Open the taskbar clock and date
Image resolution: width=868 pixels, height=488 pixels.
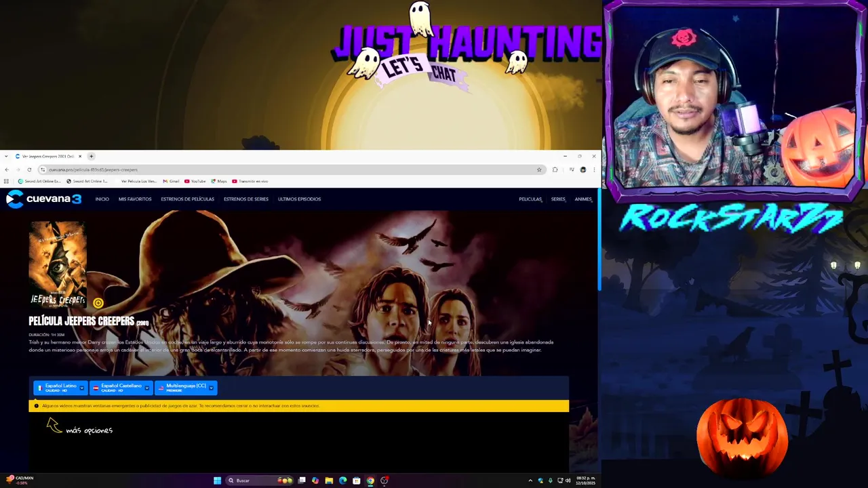pyautogui.click(x=585, y=481)
